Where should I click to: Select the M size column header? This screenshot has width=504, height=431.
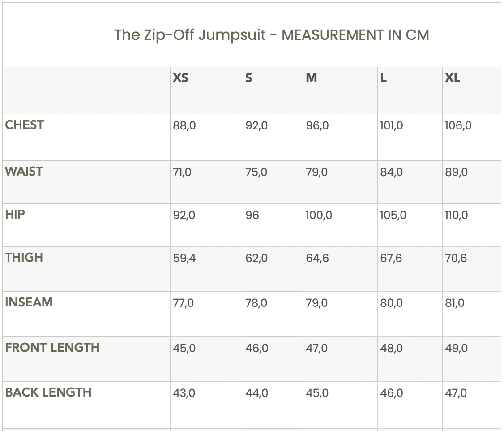(x=312, y=78)
